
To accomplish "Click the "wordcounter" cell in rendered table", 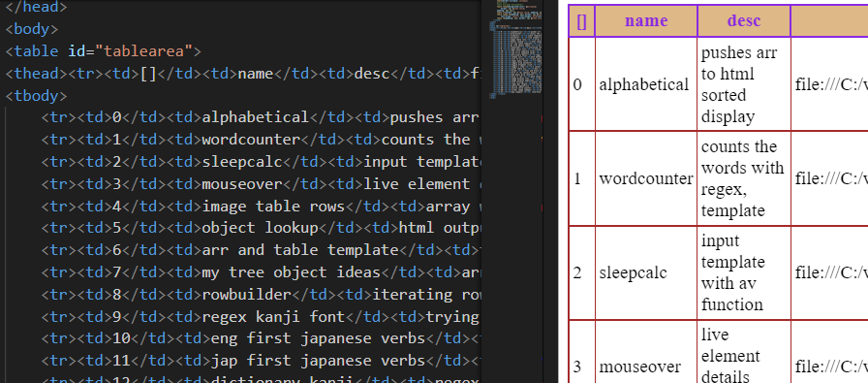I will pos(646,178).
